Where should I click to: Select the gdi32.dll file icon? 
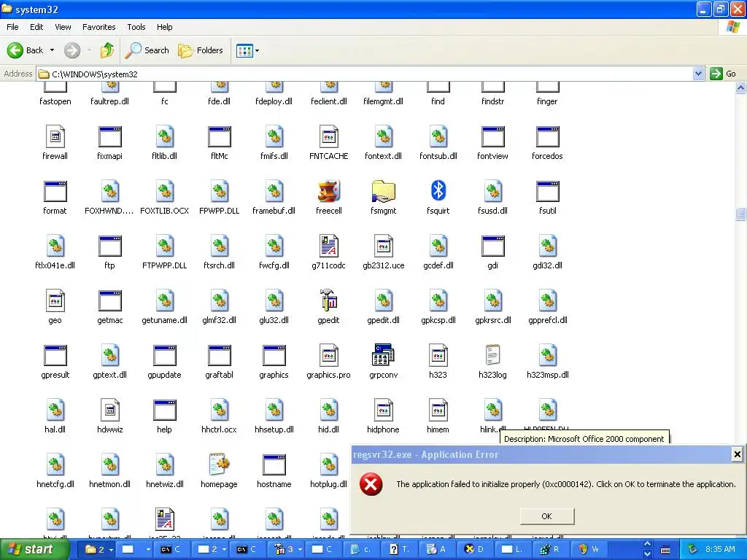pos(547,246)
